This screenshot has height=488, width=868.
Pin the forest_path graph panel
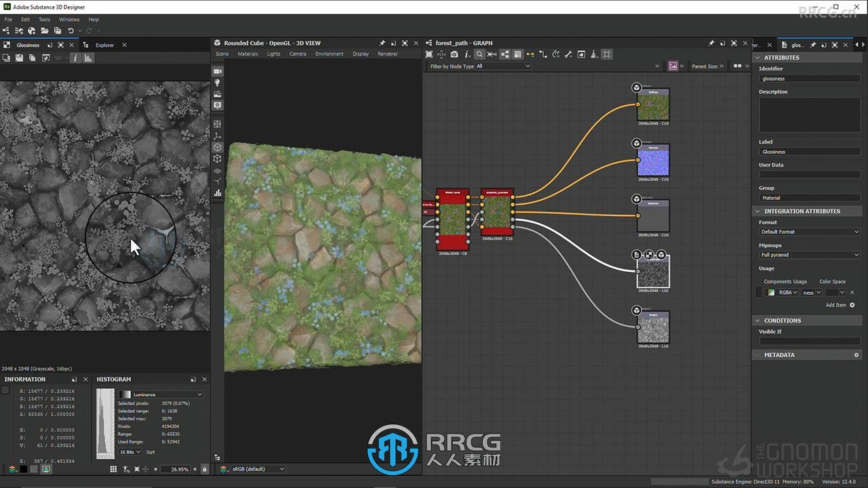coord(711,43)
